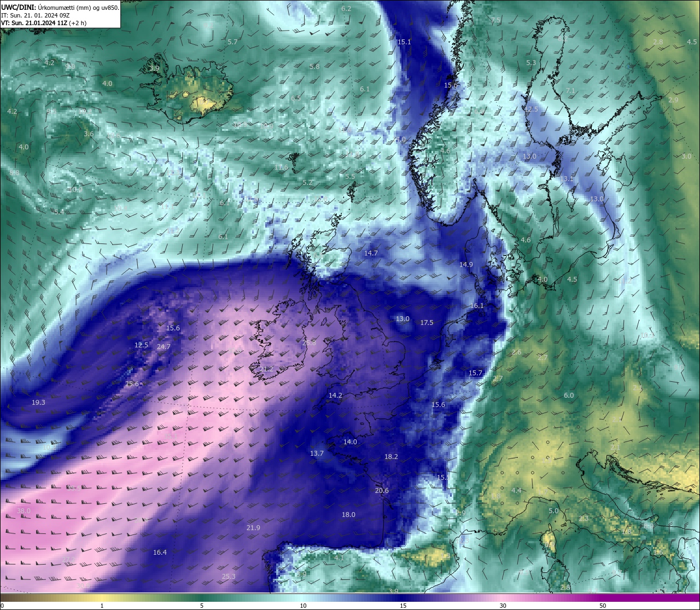Click the 5.3 value label
The image size is (700, 610).
531,63
